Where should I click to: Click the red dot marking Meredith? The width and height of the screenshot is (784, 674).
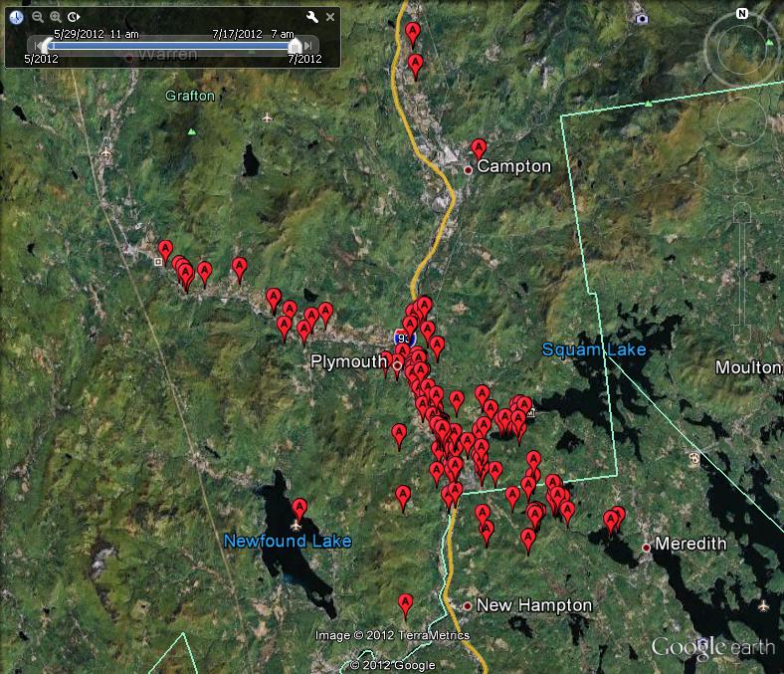coord(646,548)
